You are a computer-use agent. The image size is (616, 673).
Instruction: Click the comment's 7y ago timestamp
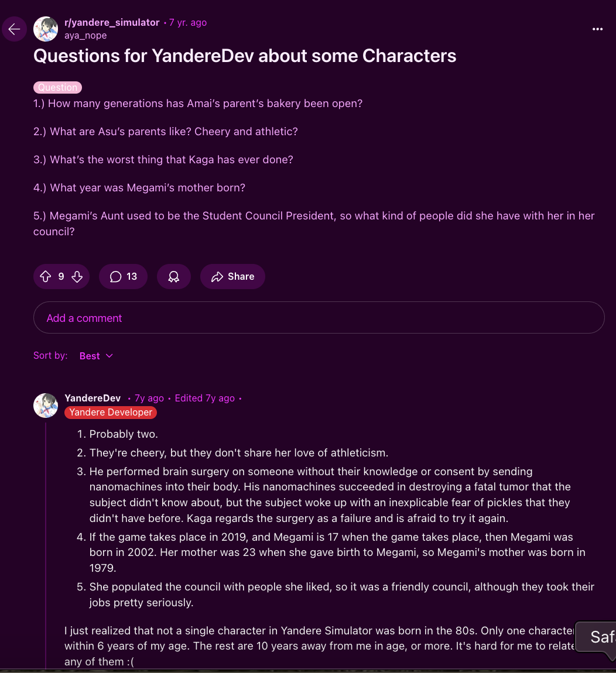pos(149,398)
